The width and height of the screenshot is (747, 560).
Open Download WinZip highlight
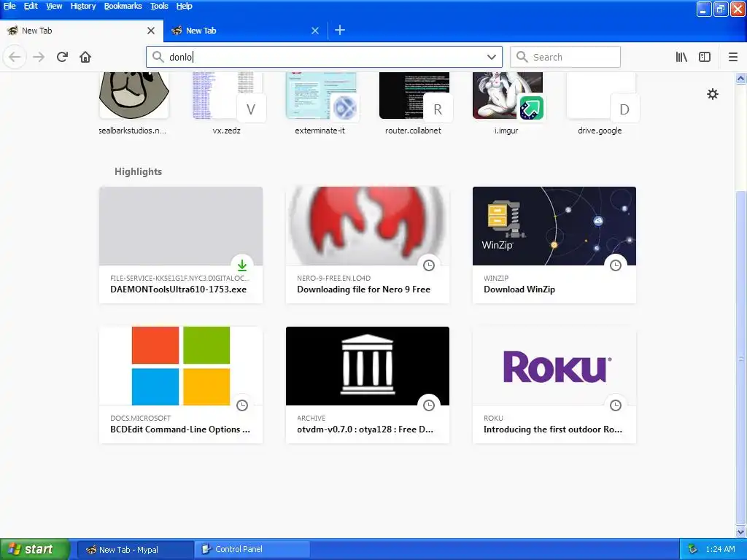[554, 245]
